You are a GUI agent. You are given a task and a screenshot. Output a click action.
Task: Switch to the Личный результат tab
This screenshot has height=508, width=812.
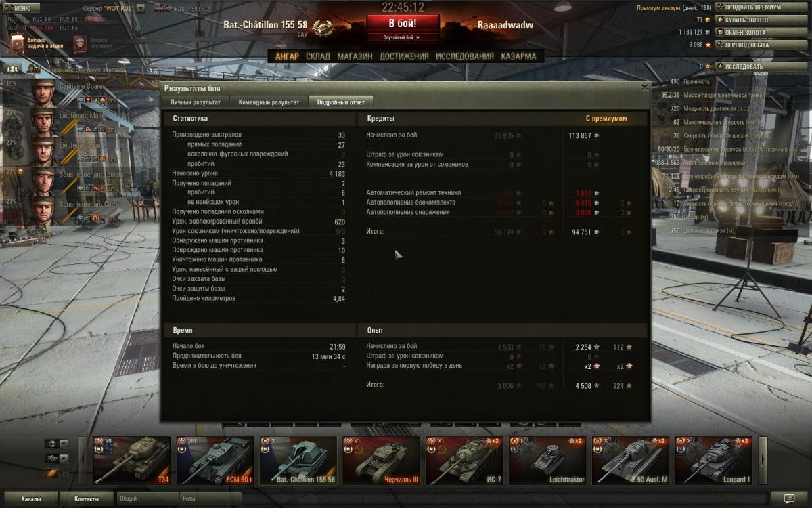click(195, 102)
